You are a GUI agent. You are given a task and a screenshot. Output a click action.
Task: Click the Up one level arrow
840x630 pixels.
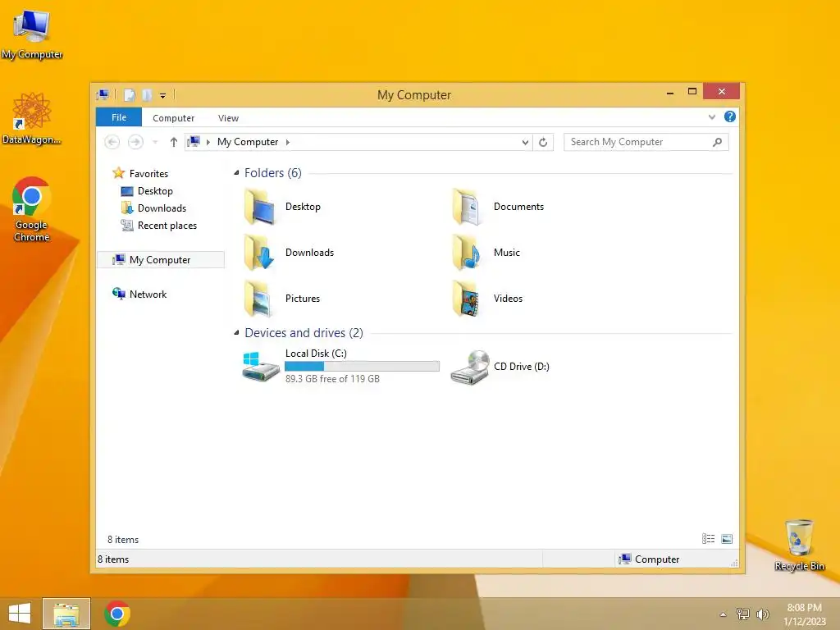pyautogui.click(x=174, y=142)
